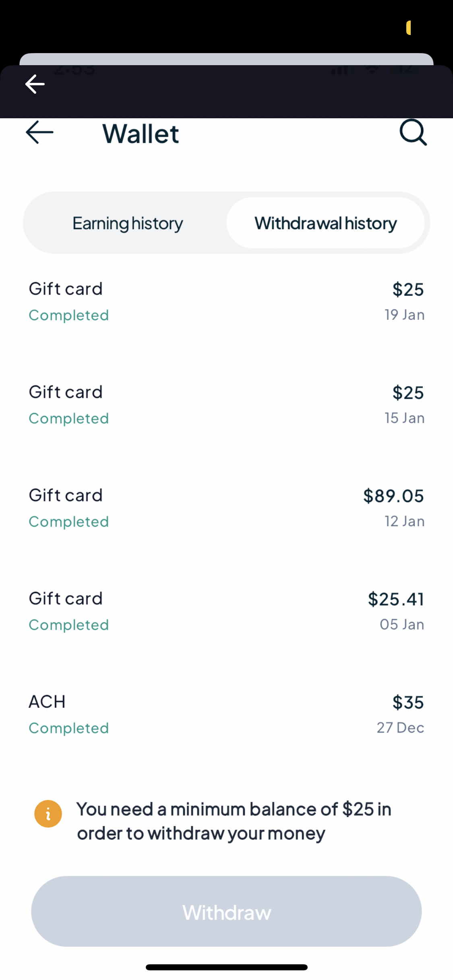Image resolution: width=453 pixels, height=980 pixels.
Task: Tap the Wallet page title
Action: (141, 134)
